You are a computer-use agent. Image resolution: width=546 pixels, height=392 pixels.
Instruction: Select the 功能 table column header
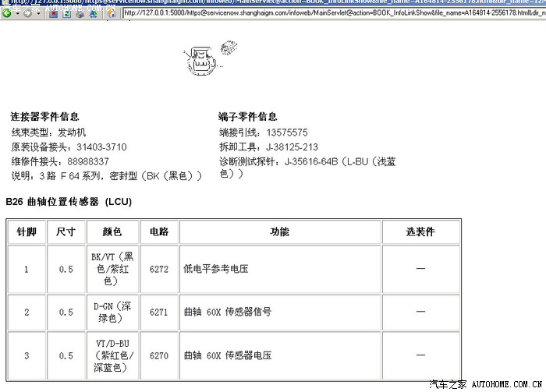279,232
